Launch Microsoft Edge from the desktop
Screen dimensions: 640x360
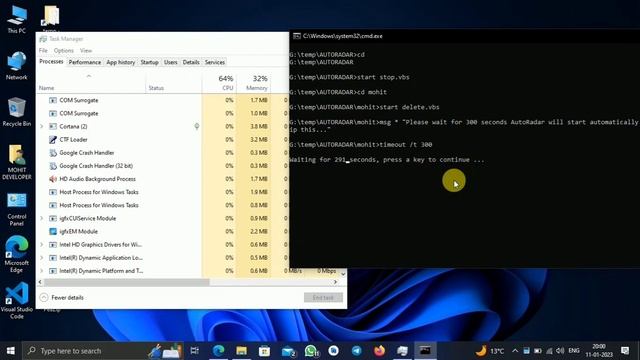[x=17, y=254]
